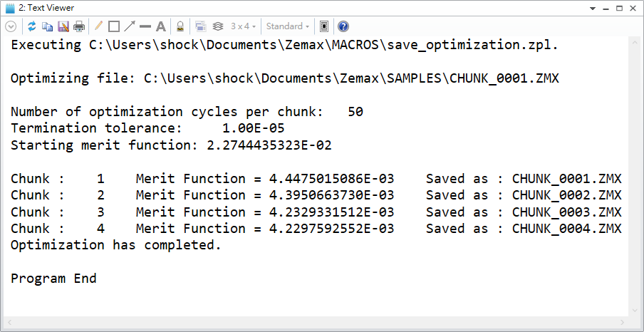Image resolution: width=644 pixels, height=332 pixels.
Task: Select the pencil annotate tool
Action: click(98, 26)
